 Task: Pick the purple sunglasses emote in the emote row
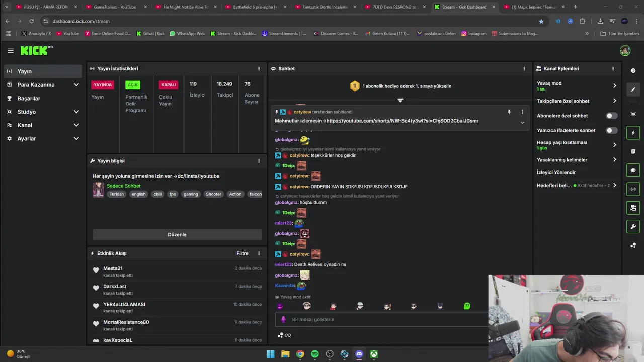[x=280, y=306]
